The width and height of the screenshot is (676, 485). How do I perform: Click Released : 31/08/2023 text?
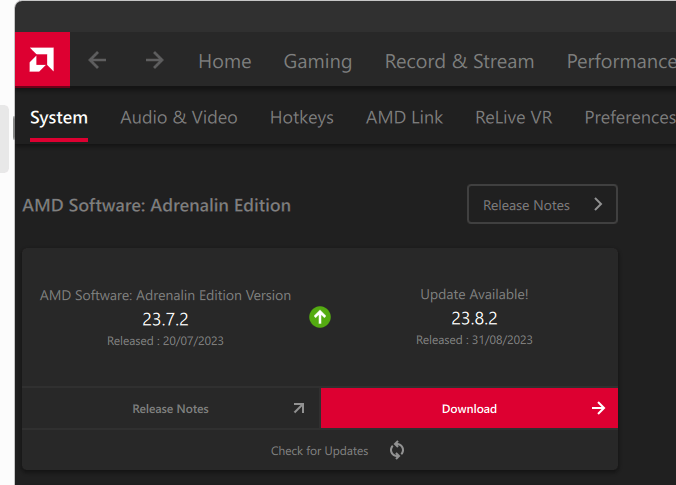(x=474, y=340)
